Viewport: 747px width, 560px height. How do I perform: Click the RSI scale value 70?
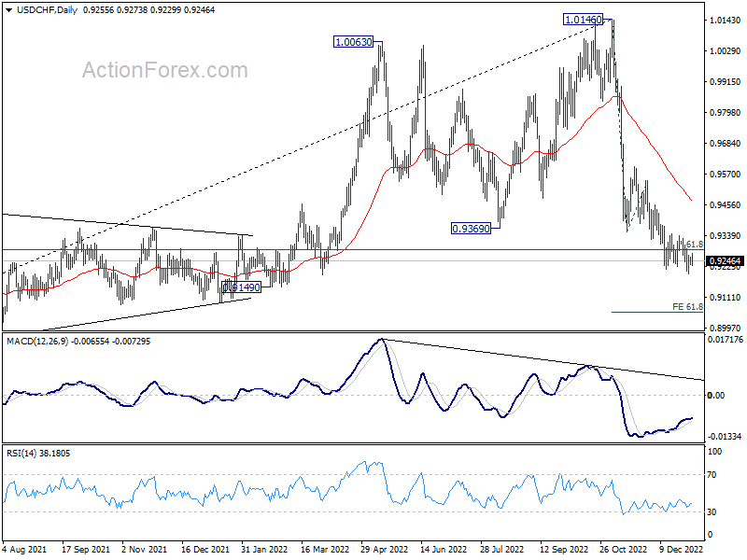(712, 475)
